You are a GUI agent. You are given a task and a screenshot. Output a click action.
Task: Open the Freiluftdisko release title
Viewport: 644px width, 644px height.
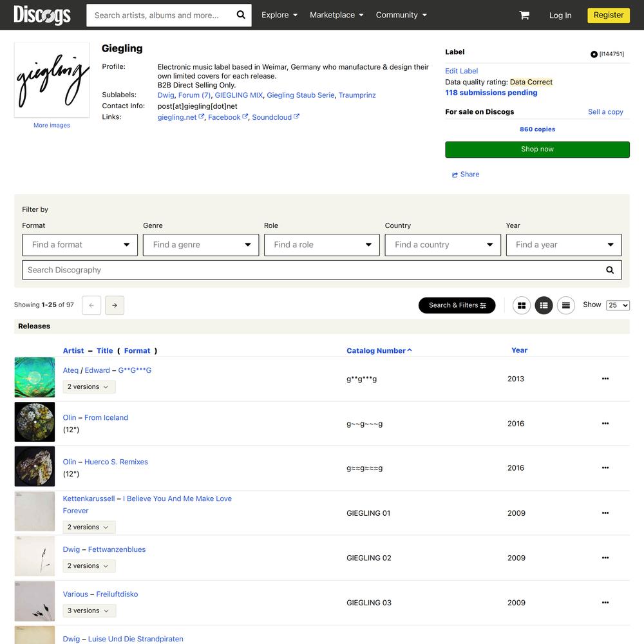coord(117,594)
